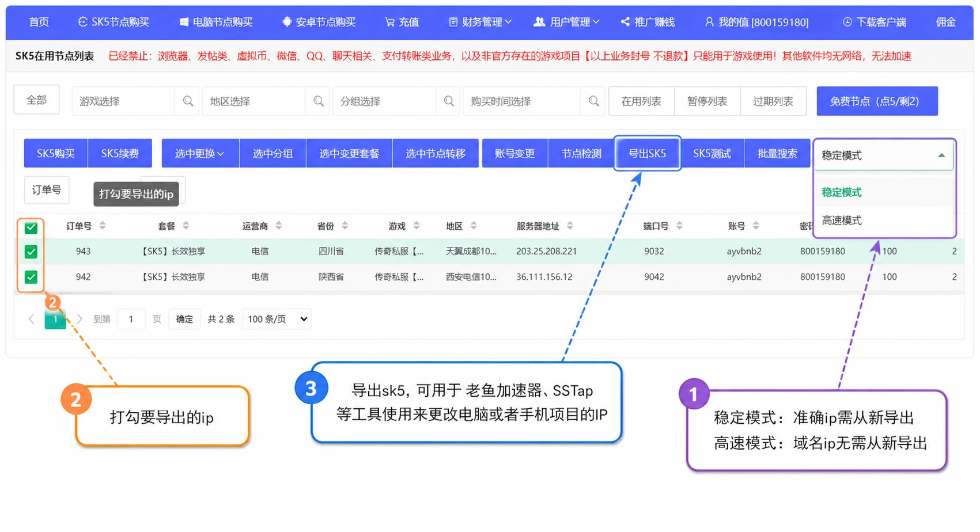The width and height of the screenshot is (980, 532).
Task: Click the page number input field
Action: pyautogui.click(x=131, y=319)
